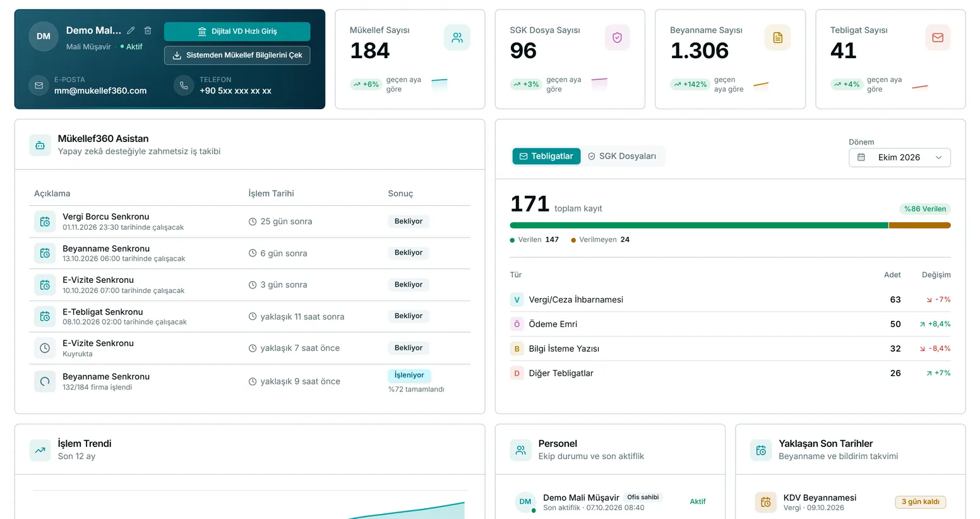Click the 3 gün kaldı badge
Viewport: 980px width, 519px height.
point(921,502)
